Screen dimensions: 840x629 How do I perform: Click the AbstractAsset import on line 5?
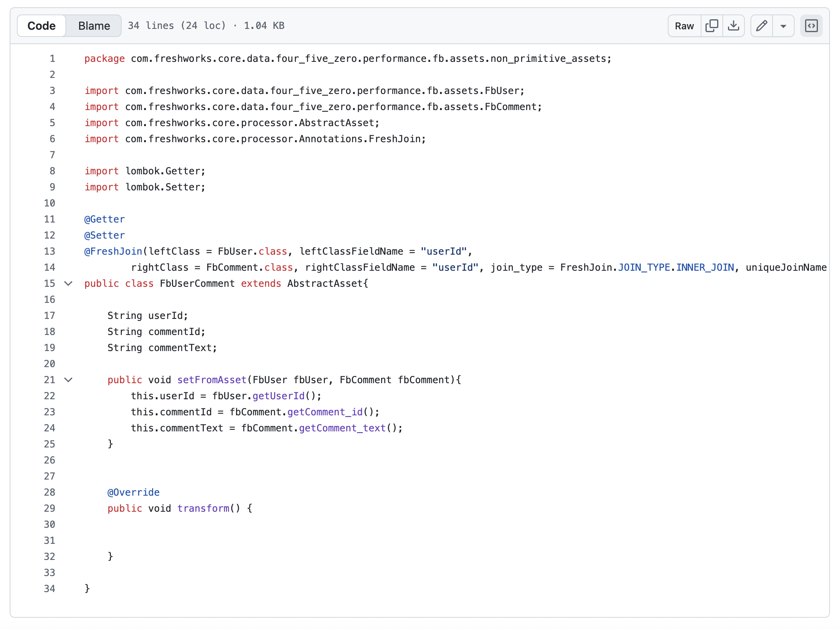point(232,123)
